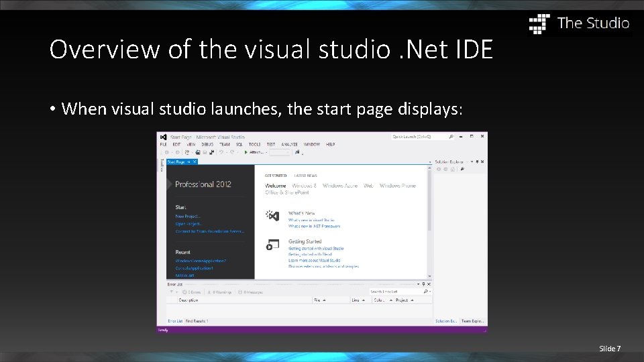The height and width of the screenshot is (362, 644).
Task: Sort by the Project column header
Action: point(413,300)
